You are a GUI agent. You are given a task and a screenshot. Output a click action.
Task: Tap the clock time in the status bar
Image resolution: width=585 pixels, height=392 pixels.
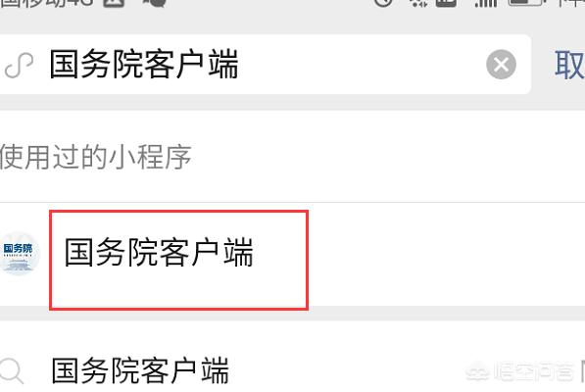pyautogui.click(x=571, y=3)
